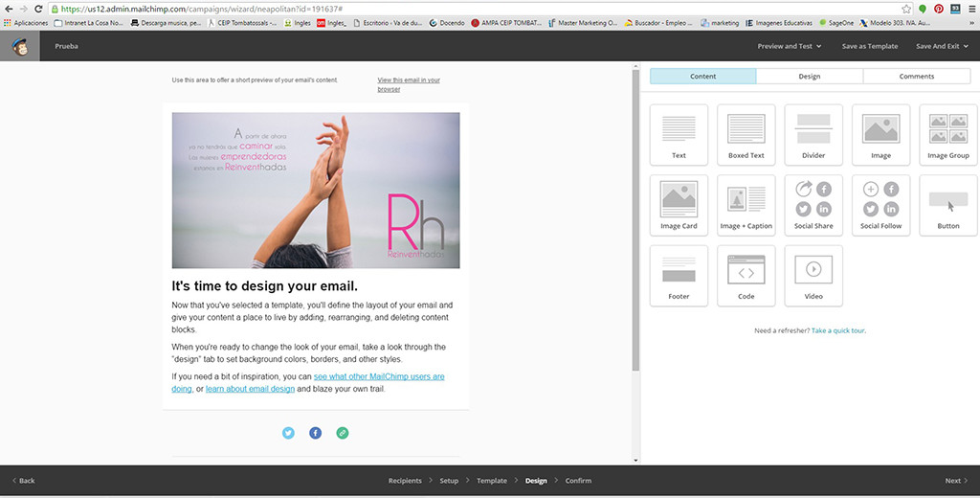Pick the Social Share block
Screen dimensions: 980x498
pos(813,205)
